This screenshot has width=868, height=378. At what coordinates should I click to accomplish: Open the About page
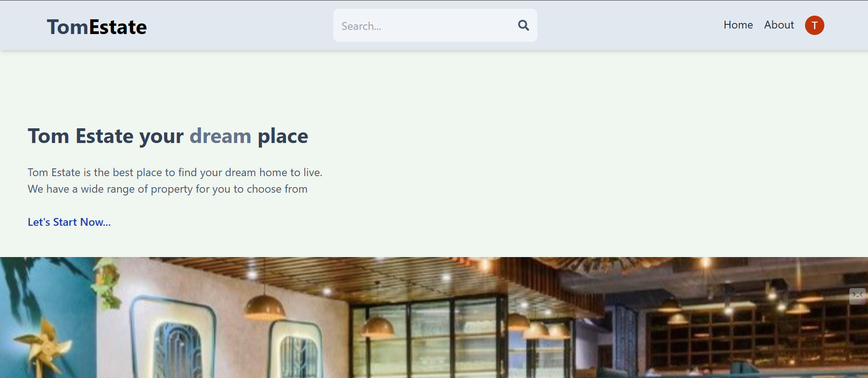coord(779,25)
